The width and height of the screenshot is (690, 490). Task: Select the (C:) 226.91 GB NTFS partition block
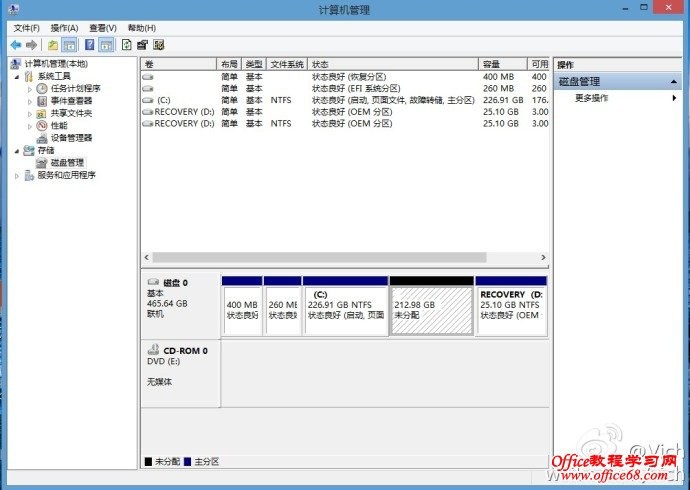(345, 306)
